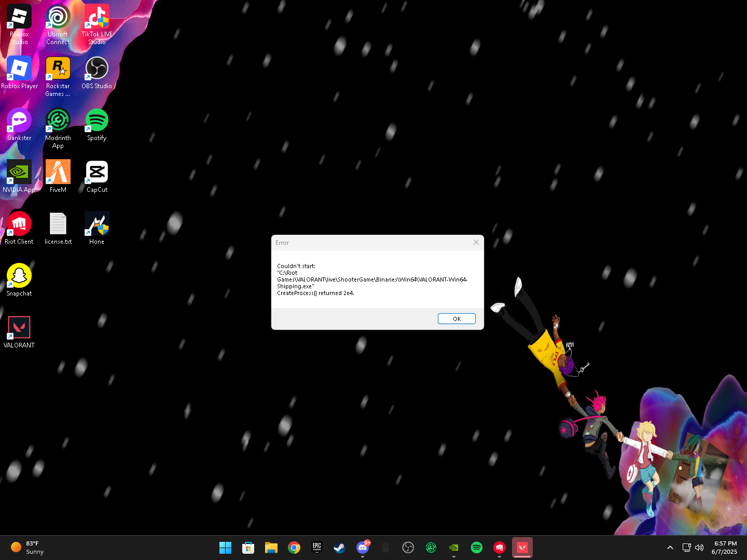Click the Rockstar Games Launcher desktop icon
The height and width of the screenshot is (560, 747).
tap(58, 76)
